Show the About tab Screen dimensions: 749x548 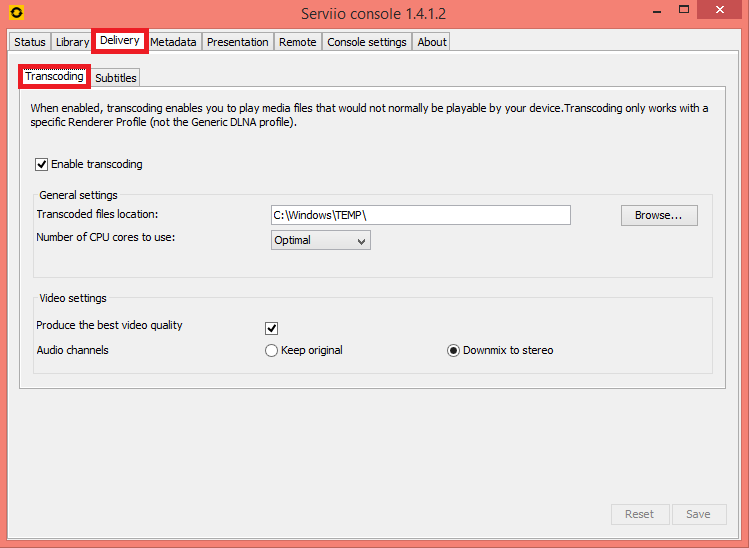click(x=432, y=42)
